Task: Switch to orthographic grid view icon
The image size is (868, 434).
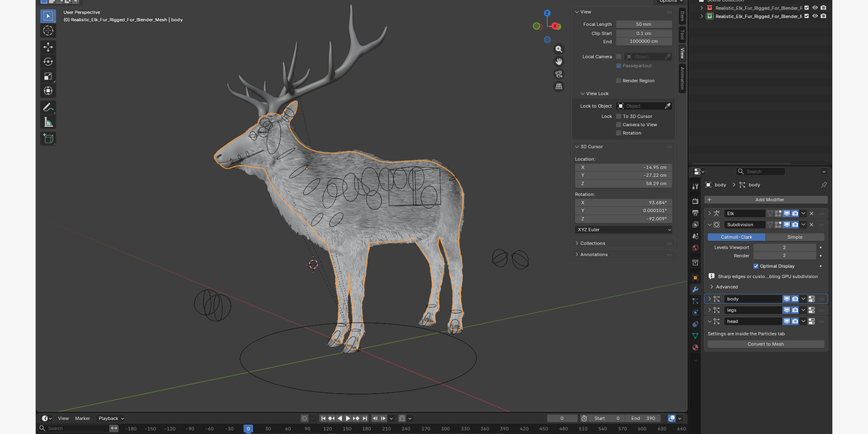Action: tap(559, 86)
